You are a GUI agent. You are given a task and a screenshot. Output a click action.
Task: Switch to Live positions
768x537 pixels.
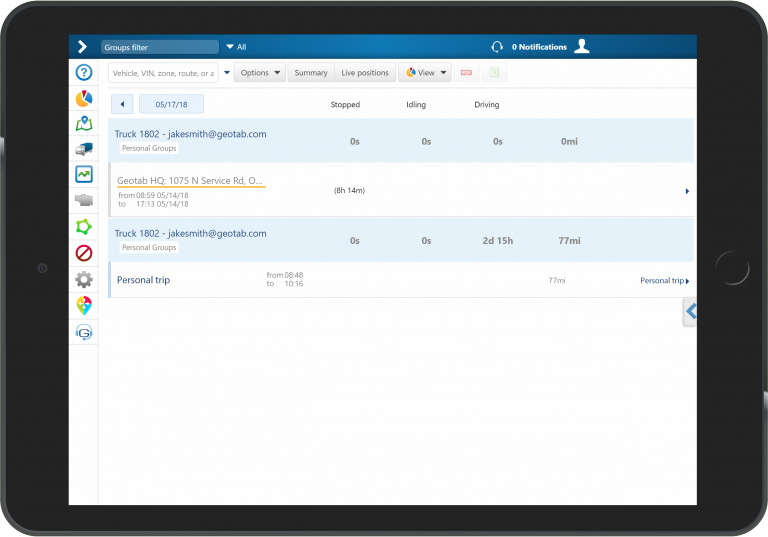pos(365,73)
